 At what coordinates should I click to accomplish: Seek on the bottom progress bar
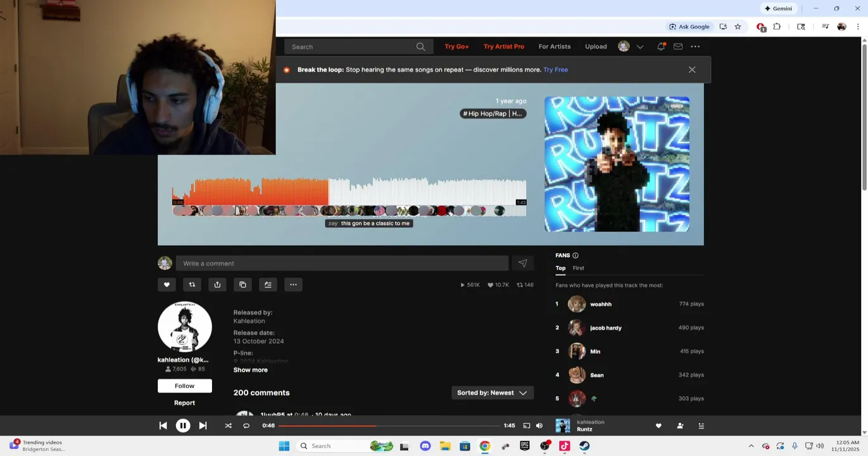389,426
